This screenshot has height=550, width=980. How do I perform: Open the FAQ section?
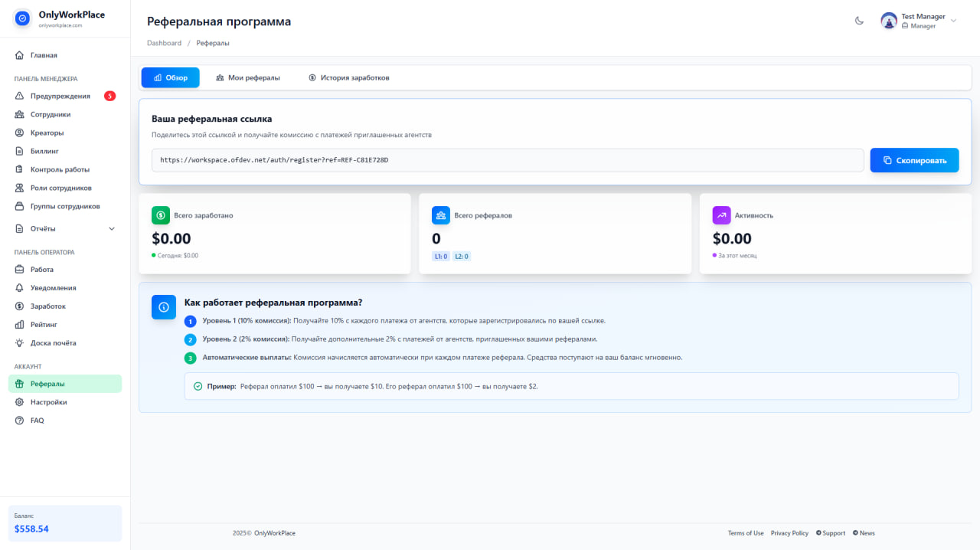38,420
